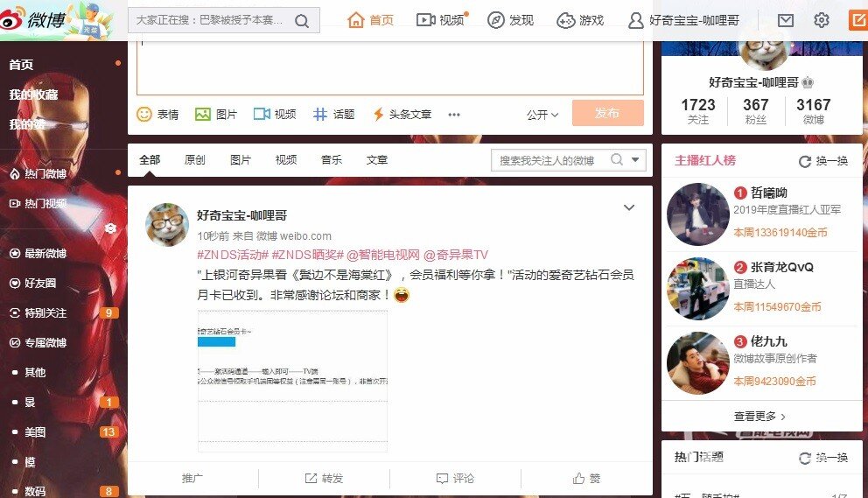This screenshot has width=868, height=498.
Task: Add picture via 图片 icon
Action: [x=216, y=114]
